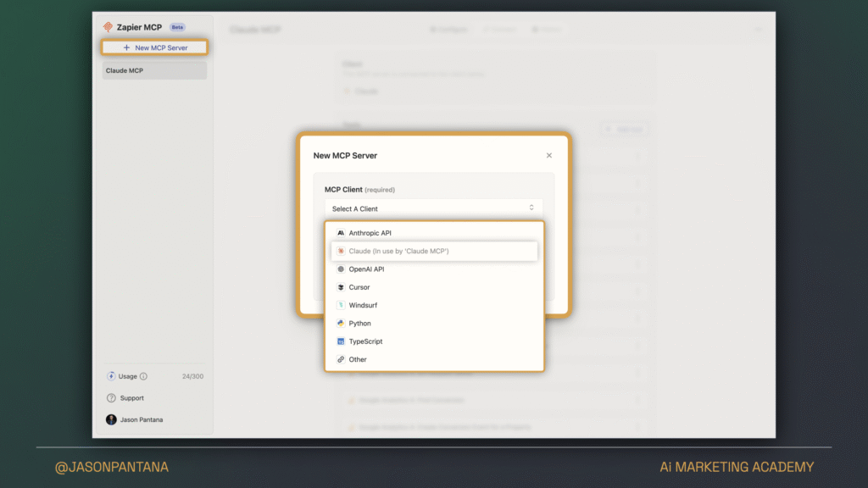This screenshot has height=488, width=868.
Task: Choose Anthropic API from the client list
Action: point(434,233)
